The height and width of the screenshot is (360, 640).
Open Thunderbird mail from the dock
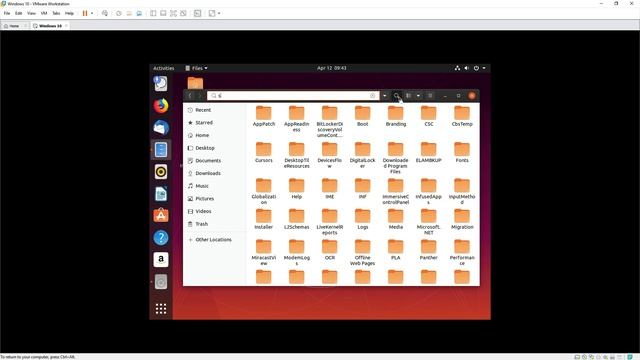click(161, 127)
